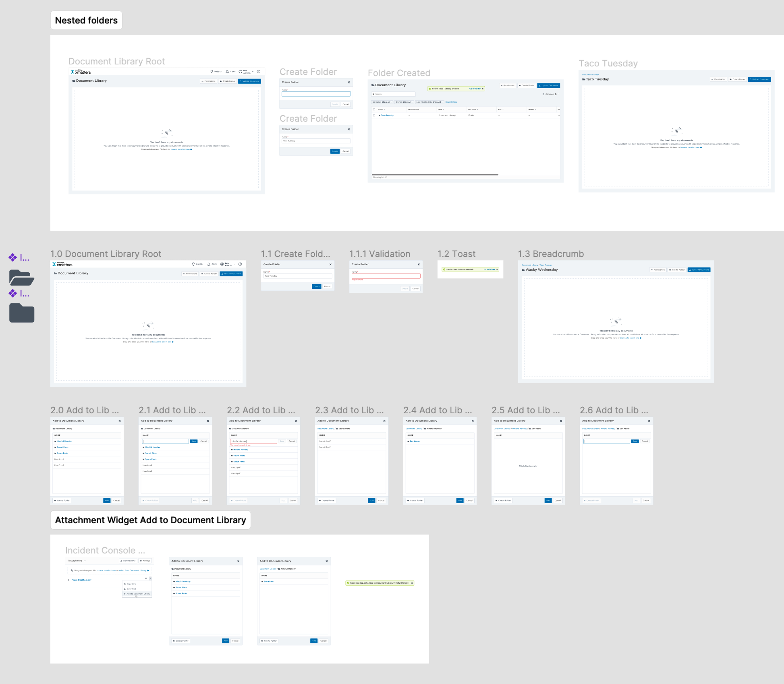Click trash delete icon beside From Desktop.pdf
784x684 pixels.
(146, 578)
